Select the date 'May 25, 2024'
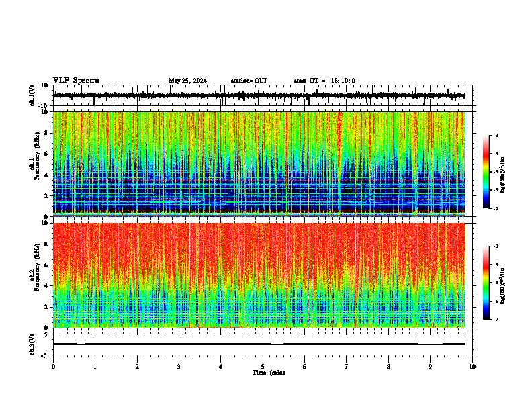The width and height of the screenshot is (532, 411). coord(187,81)
